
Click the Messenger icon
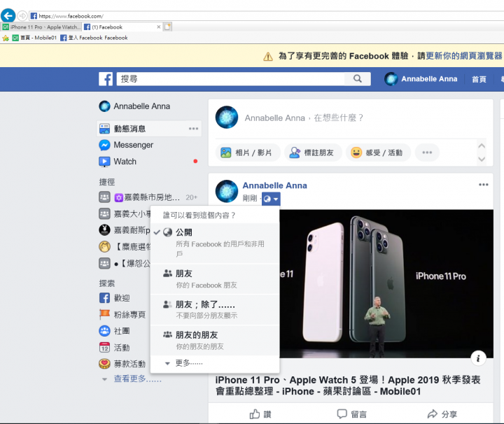pos(104,146)
